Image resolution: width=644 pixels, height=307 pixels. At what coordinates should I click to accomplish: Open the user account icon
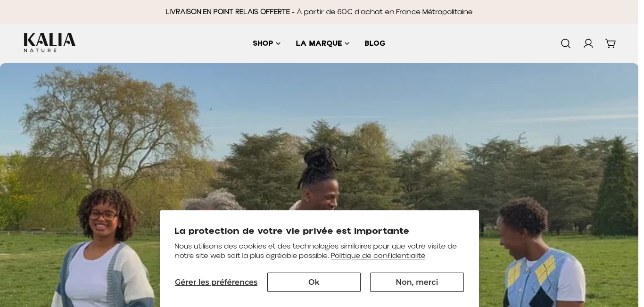point(588,43)
